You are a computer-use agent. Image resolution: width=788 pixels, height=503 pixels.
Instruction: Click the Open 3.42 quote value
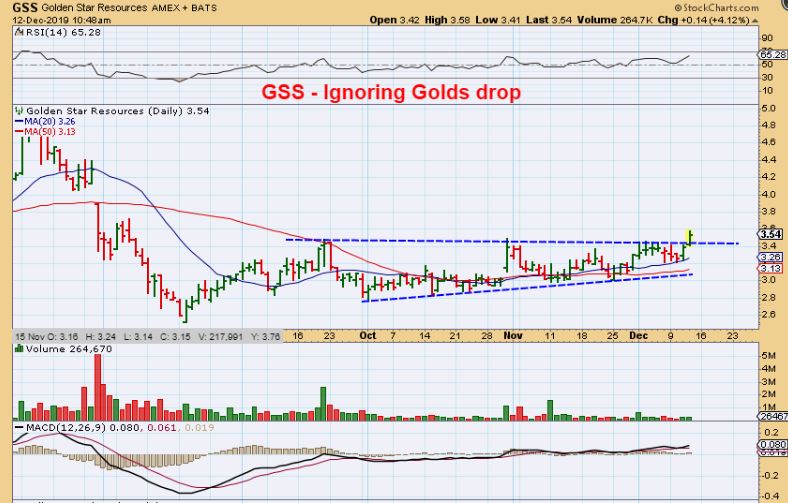pos(394,20)
